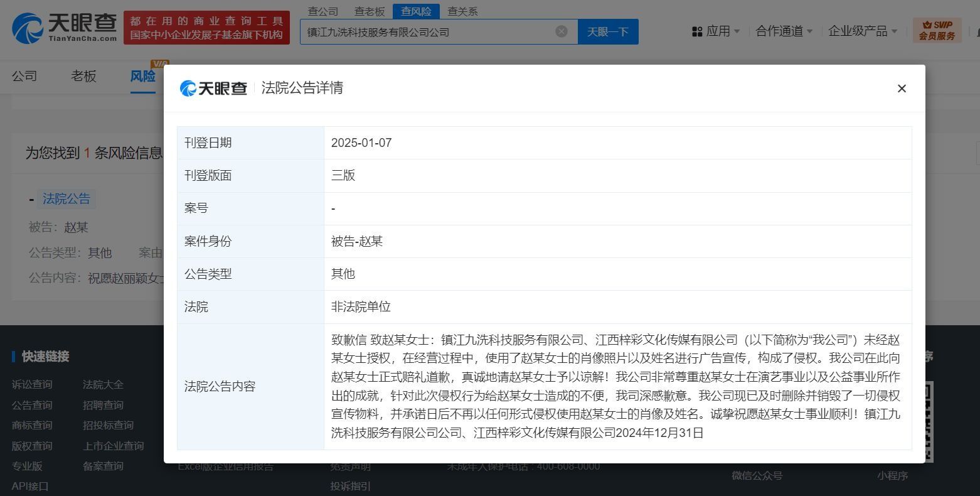This screenshot has height=496, width=980.
Task: Clear the search box text
Action: [562, 31]
